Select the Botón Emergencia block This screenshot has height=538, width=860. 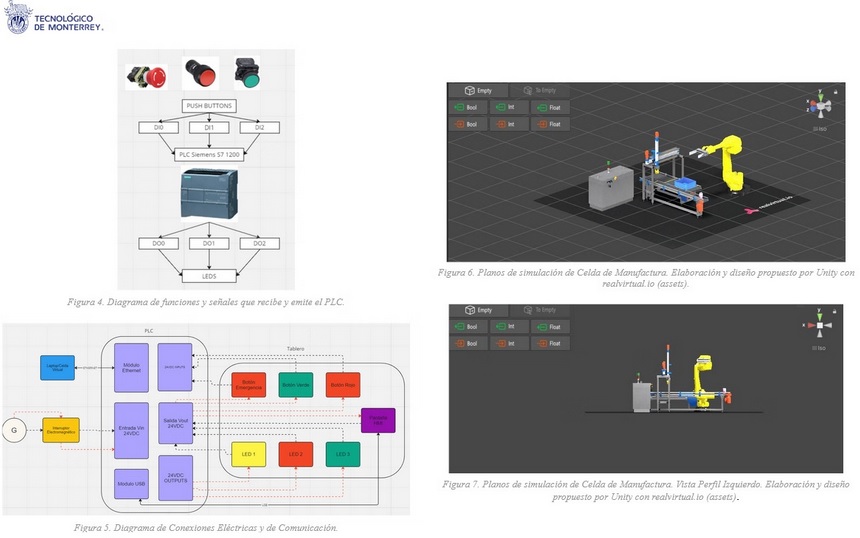(249, 384)
